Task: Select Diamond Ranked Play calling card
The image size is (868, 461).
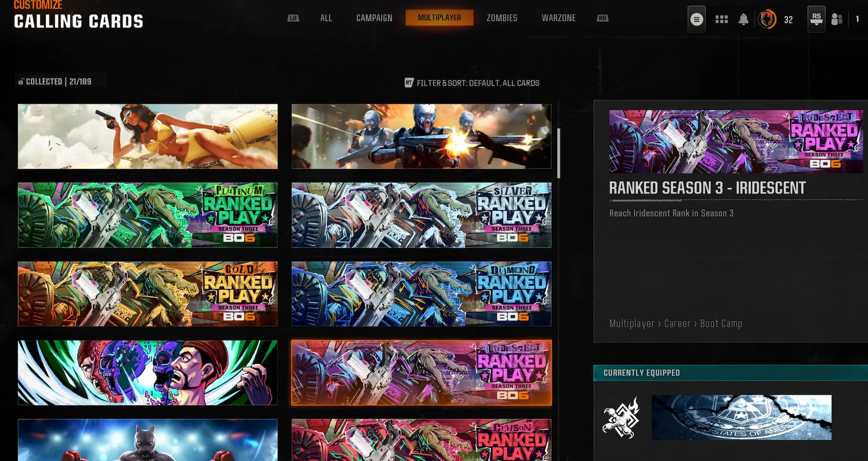Action: [x=421, y=294]
